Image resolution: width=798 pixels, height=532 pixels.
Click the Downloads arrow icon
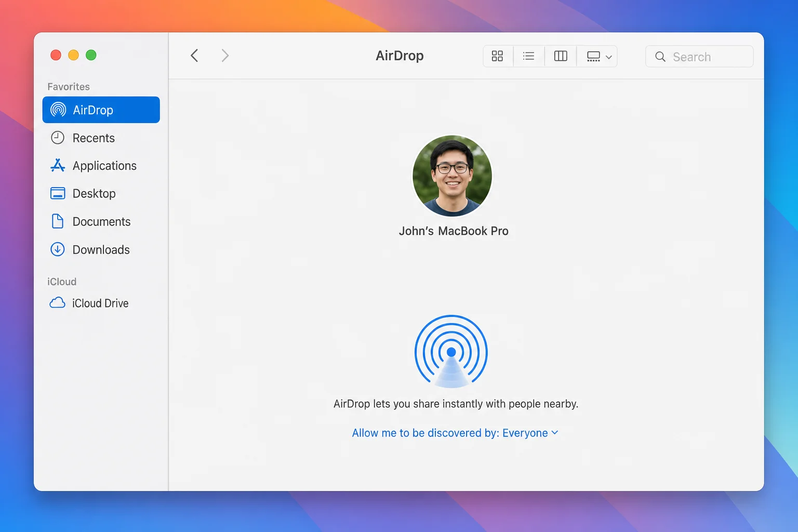click(58, 249)
